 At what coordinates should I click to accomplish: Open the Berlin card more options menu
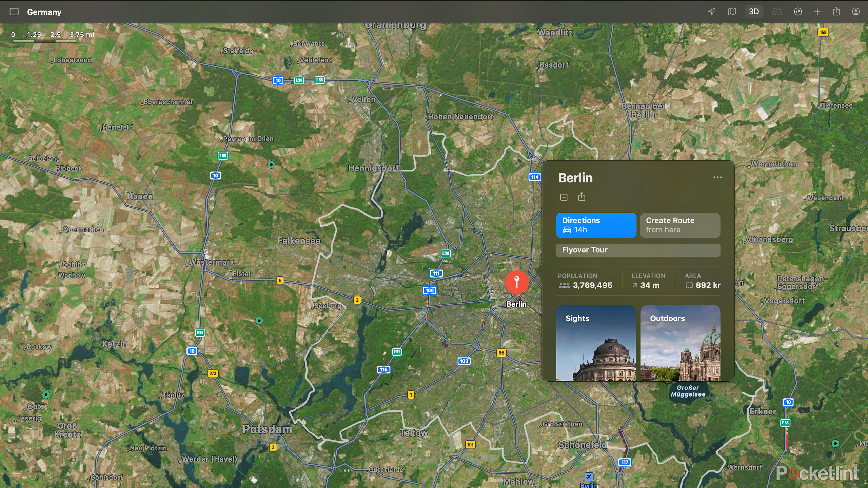717,177
